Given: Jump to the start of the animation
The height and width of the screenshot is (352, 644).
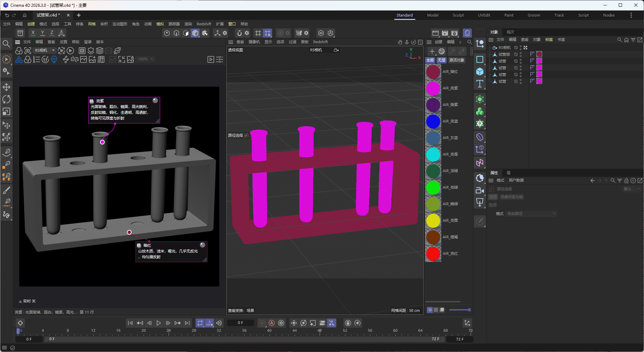Looking at the screenshot, I should 130,323.
